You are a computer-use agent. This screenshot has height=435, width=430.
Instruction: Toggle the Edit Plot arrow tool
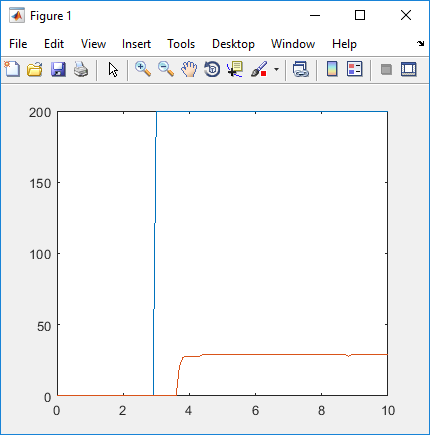(113, 69)
